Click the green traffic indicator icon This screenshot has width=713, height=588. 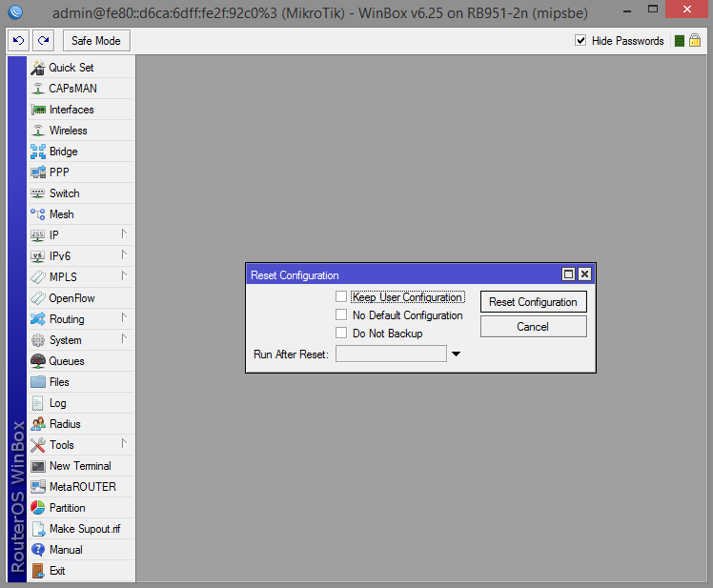tap(680, 41)
